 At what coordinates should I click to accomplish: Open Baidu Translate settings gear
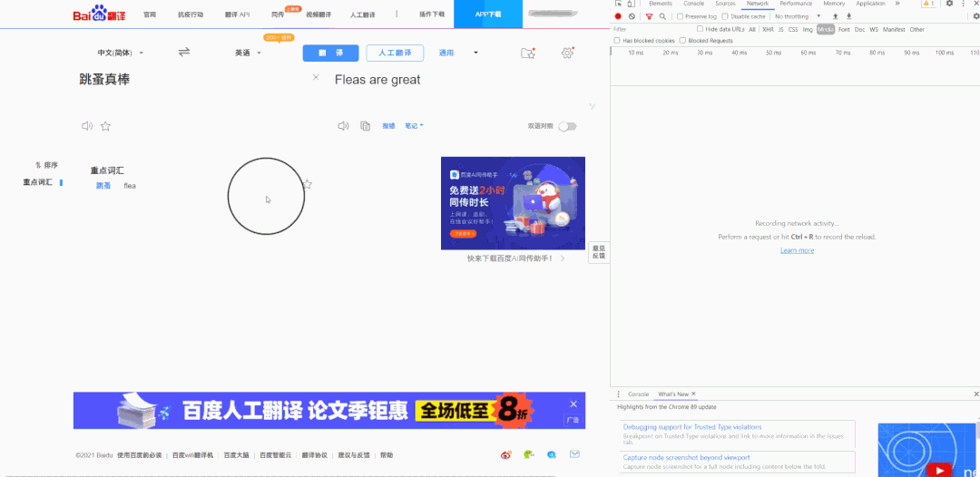click(567, 53)
